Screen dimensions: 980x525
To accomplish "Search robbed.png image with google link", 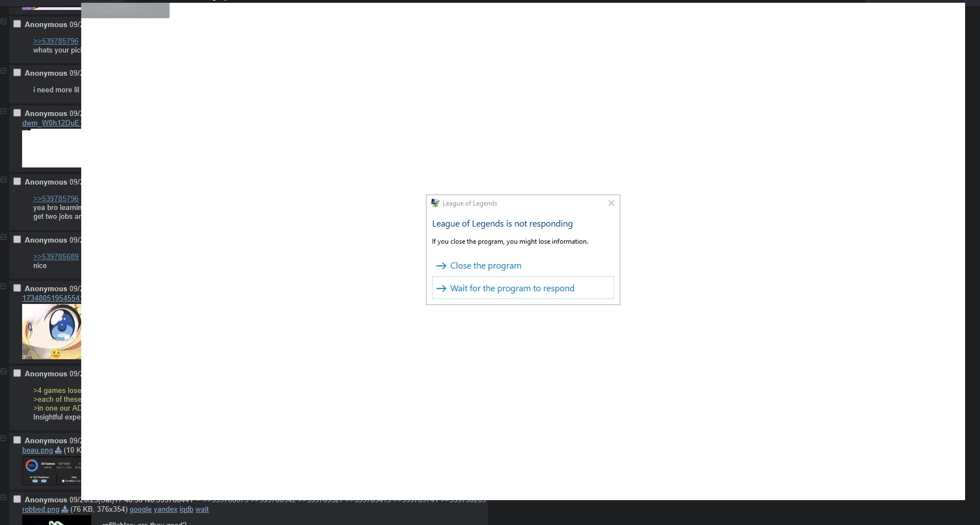I will coord(140,509).
